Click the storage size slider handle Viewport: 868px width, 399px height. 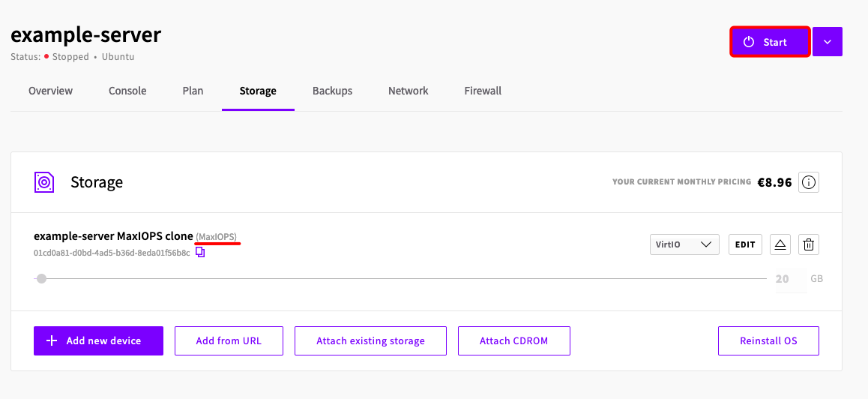pyautogui.click(x=41, y=279)
